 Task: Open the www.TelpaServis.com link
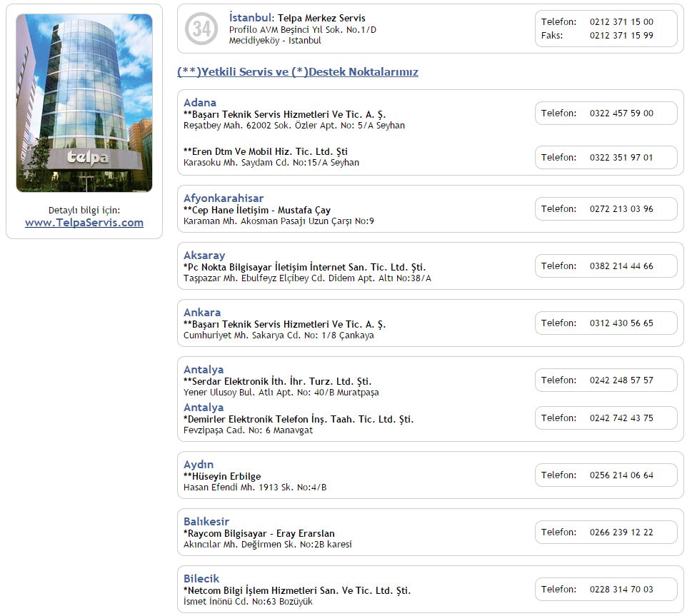(84, 223)
